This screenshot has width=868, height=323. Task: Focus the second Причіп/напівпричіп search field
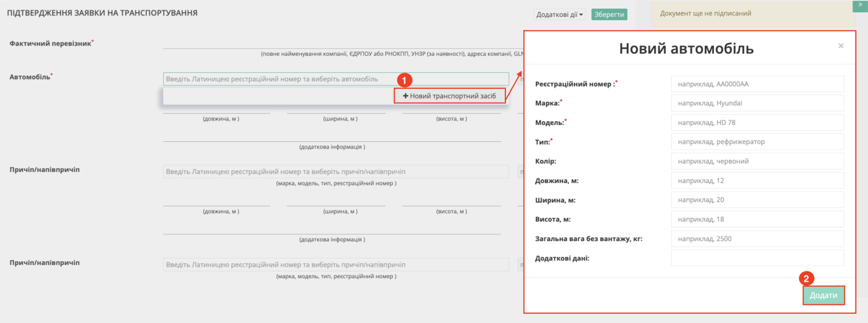(336, 265)
